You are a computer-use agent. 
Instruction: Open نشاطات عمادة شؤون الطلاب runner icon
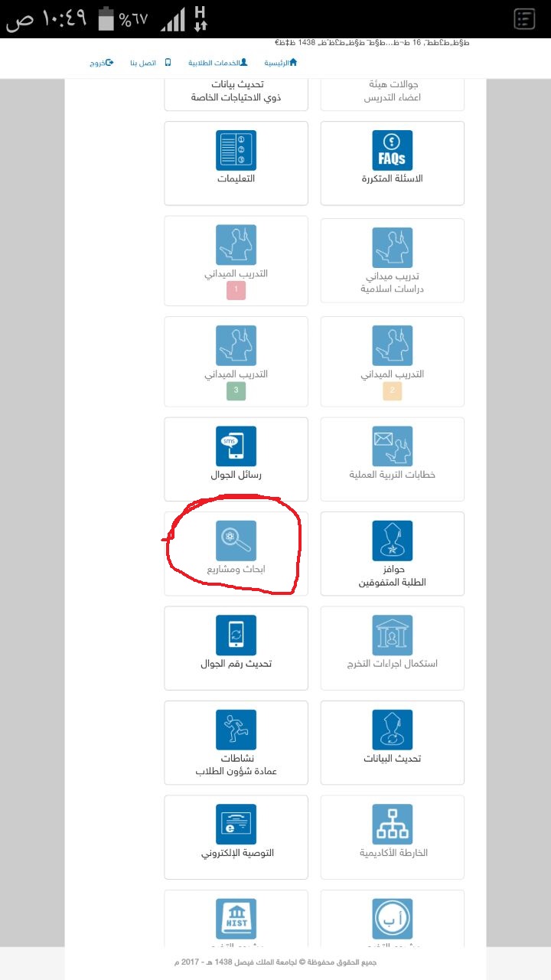(236, 730)
